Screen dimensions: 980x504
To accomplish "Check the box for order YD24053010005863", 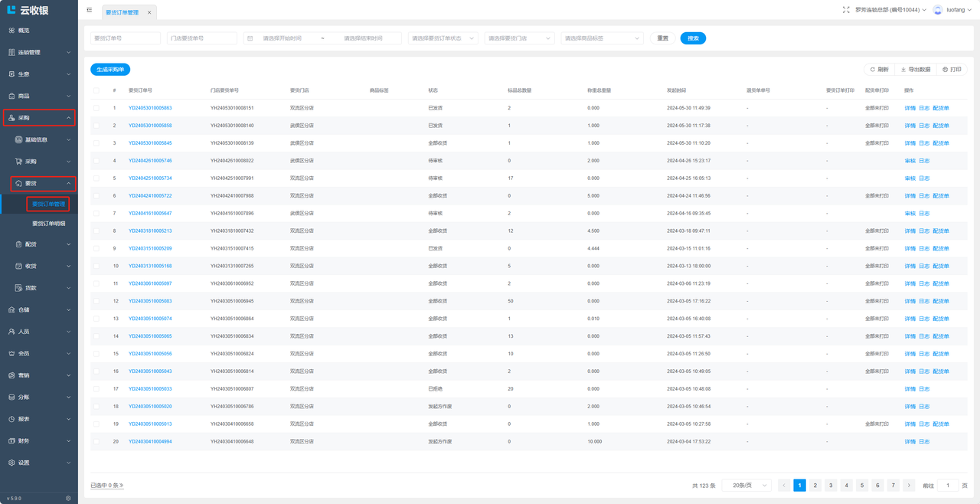I will 96,108.
